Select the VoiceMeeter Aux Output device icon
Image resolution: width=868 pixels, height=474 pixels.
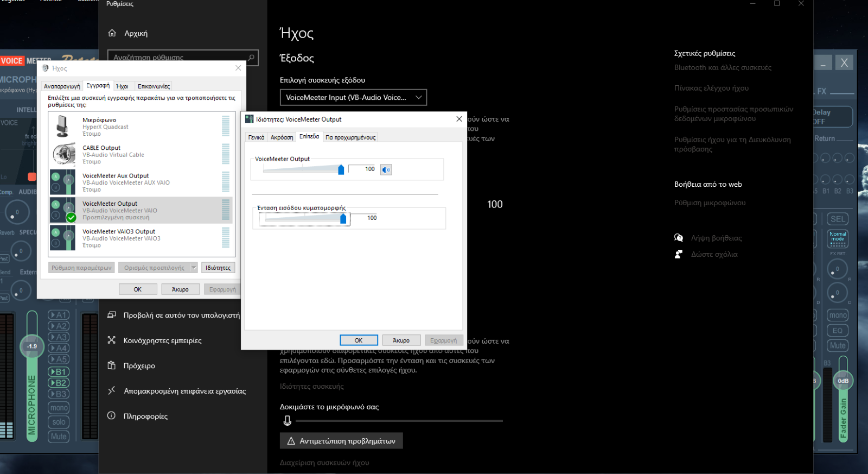pyautogui.click(x=63, y=182)
